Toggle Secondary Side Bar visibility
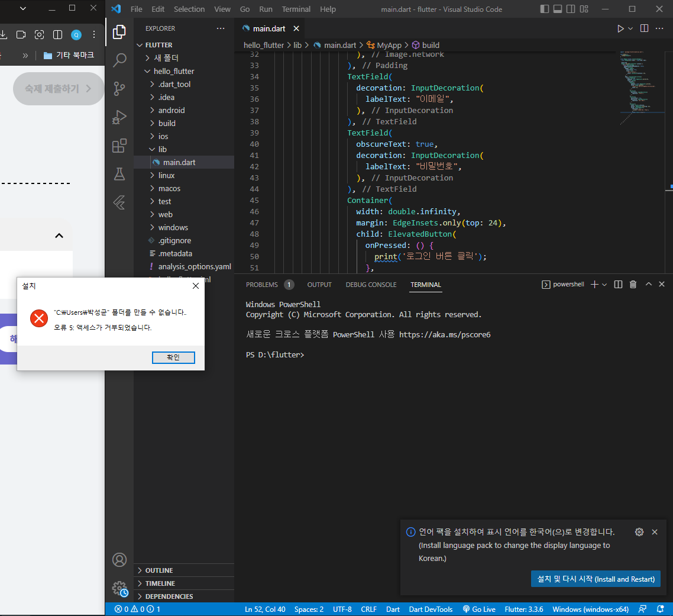The width and height of the screenshot is (673, 616). [x=571, y=9]
